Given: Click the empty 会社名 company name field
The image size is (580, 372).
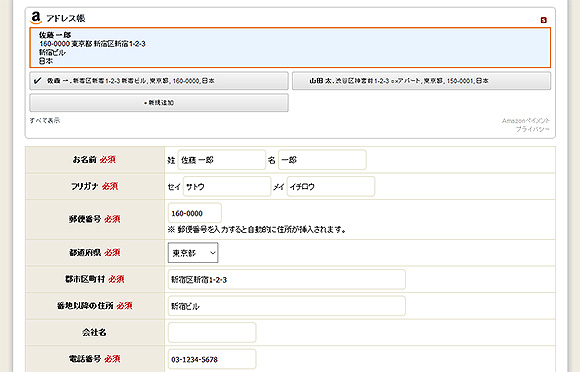Looking at the screenshot, I should point(212,332).
